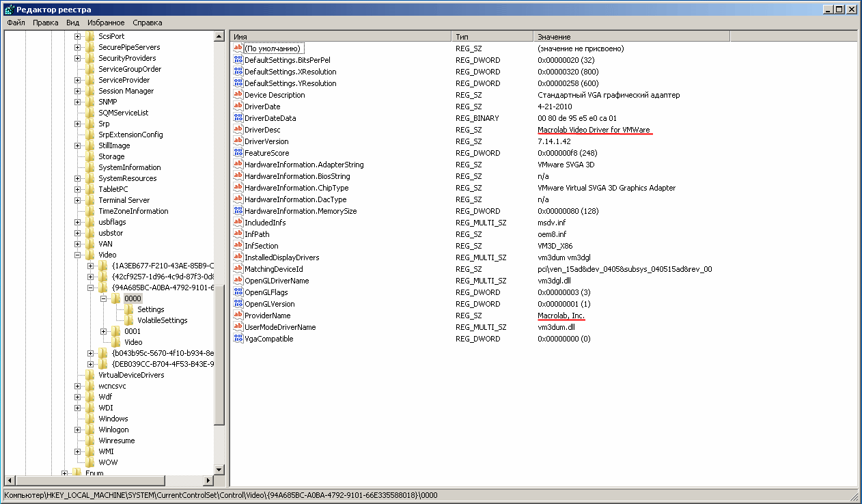Collapse the {94A685BC-A0BA key node
The height and width of the screenshot is (504, 862).
point(90,288)
